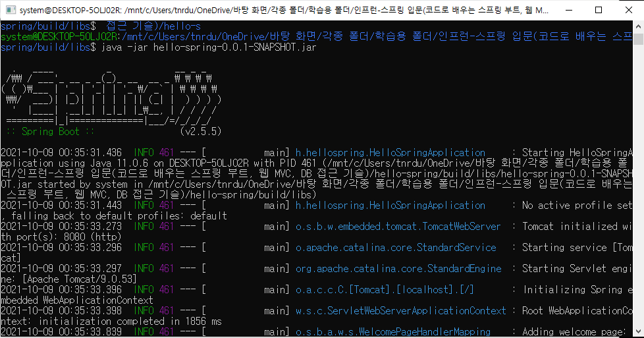Minimize the terminal window

click(569, 10)
